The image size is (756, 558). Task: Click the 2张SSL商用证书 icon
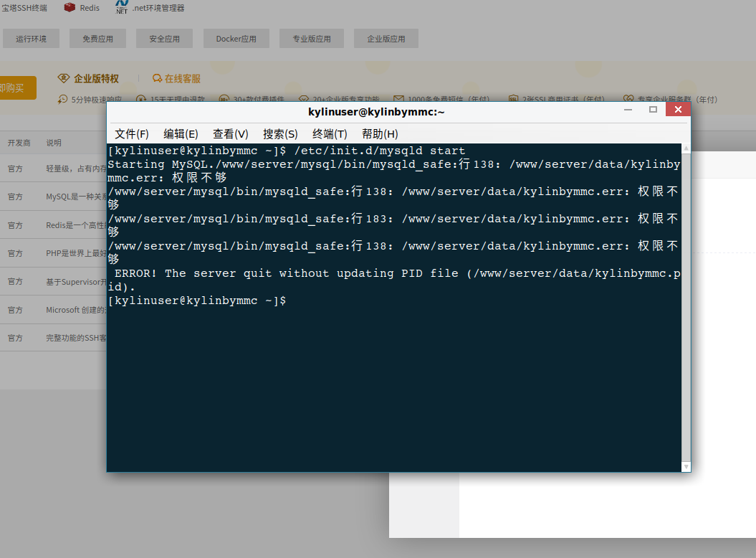point(514,100)
